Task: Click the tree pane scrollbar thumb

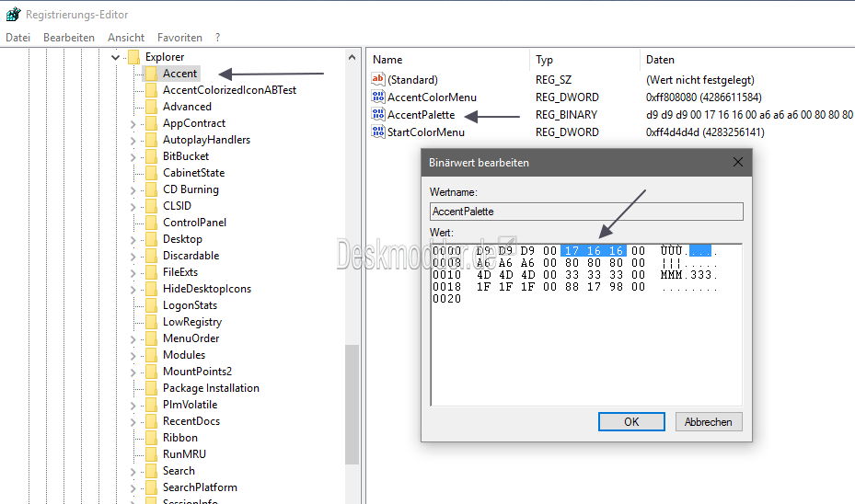Action: tap(352, 404)
